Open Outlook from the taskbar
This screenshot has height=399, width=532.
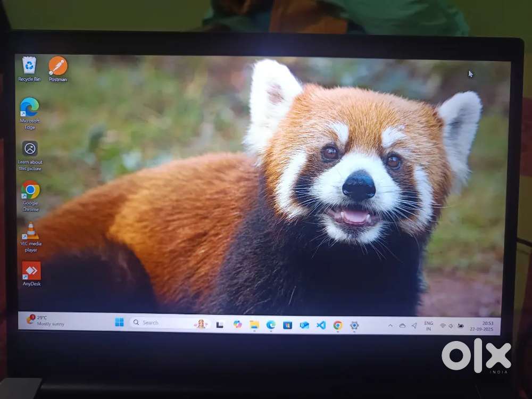[x=304, y=325]
